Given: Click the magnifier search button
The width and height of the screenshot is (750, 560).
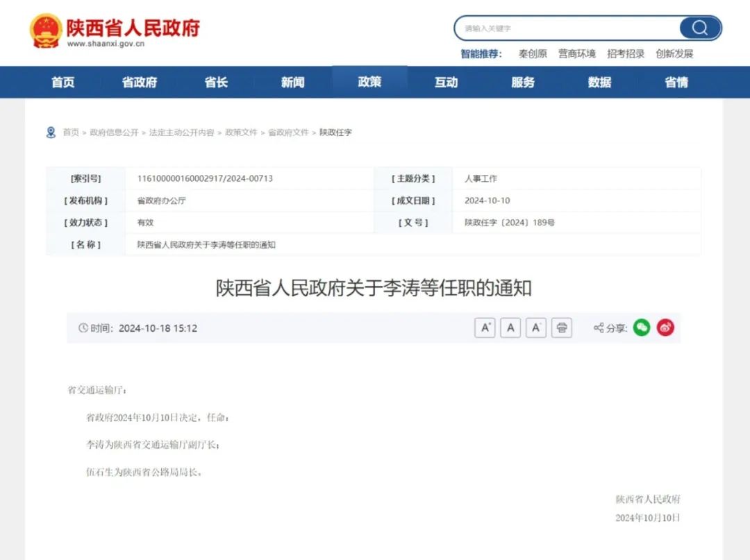Looking at the screenshot, I should point(699,28).
